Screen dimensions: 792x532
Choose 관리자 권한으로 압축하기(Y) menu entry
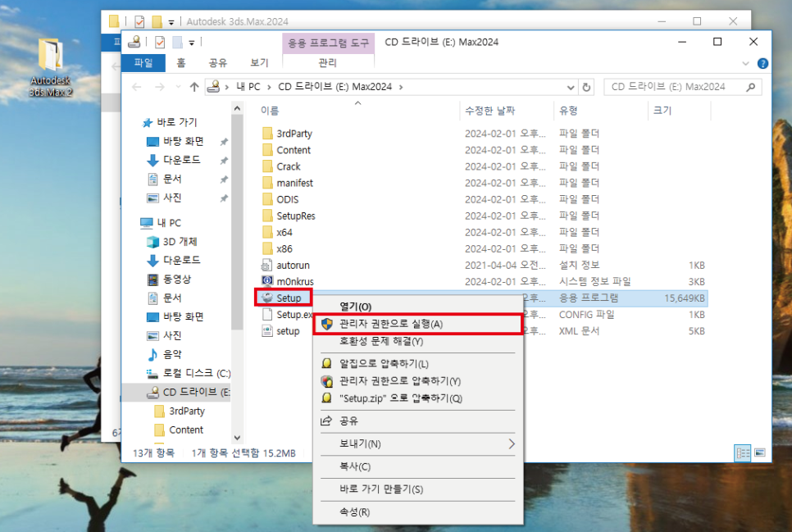418,381
